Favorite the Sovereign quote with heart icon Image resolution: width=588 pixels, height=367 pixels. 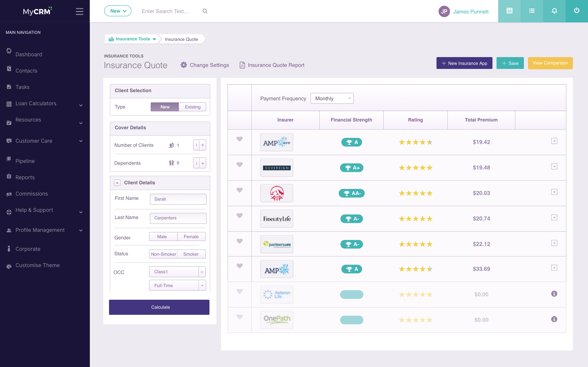(239, 165)
